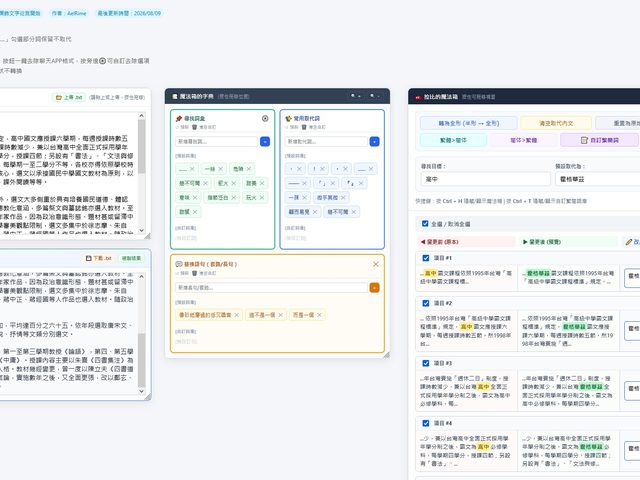The height and width of the screenshot is (480, 640).
Task: Click the trash icon in the 常用取代詞 card
Action: click(304, 127)
